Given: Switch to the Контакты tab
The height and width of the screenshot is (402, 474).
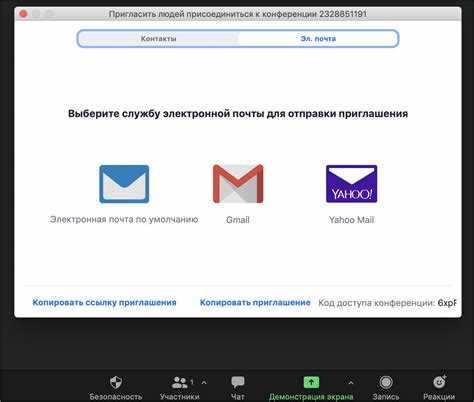Looking at the screenshot, I should [x=158, y=39].
